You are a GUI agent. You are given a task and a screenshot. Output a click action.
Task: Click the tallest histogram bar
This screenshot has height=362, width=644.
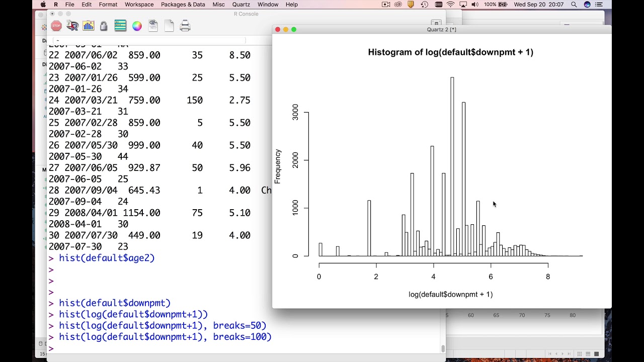(452, 166)
